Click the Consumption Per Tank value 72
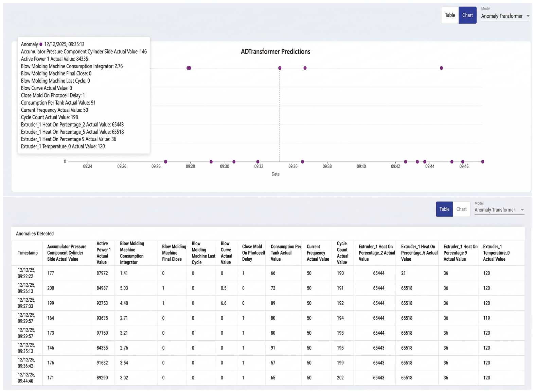 pos(273,288)
